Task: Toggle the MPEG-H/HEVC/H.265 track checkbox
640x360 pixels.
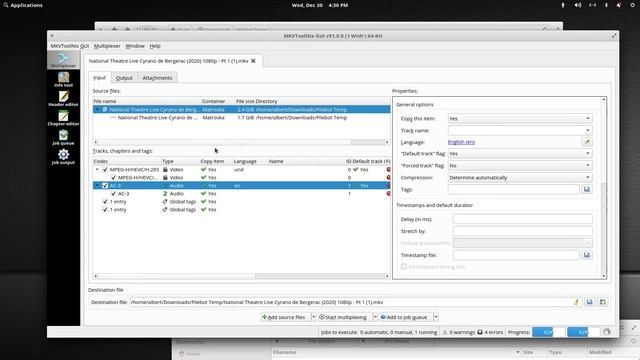Action: pyautogui.click(x=105, y=169)
